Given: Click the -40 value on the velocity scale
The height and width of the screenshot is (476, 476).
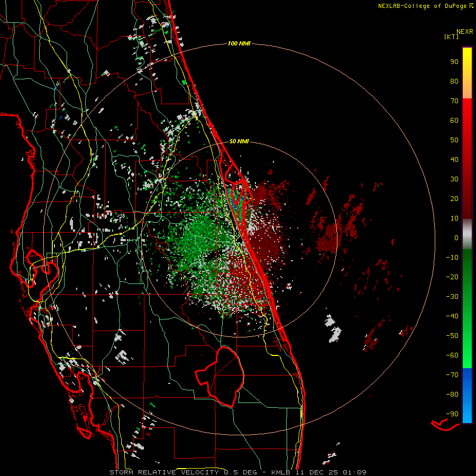Looking at the screenshot, I should click(452, 316).
